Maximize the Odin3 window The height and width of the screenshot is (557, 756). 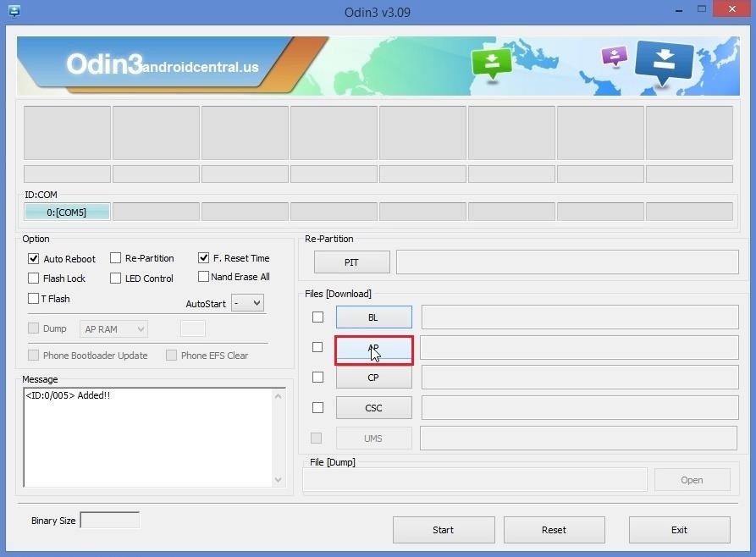click(702, 9)
